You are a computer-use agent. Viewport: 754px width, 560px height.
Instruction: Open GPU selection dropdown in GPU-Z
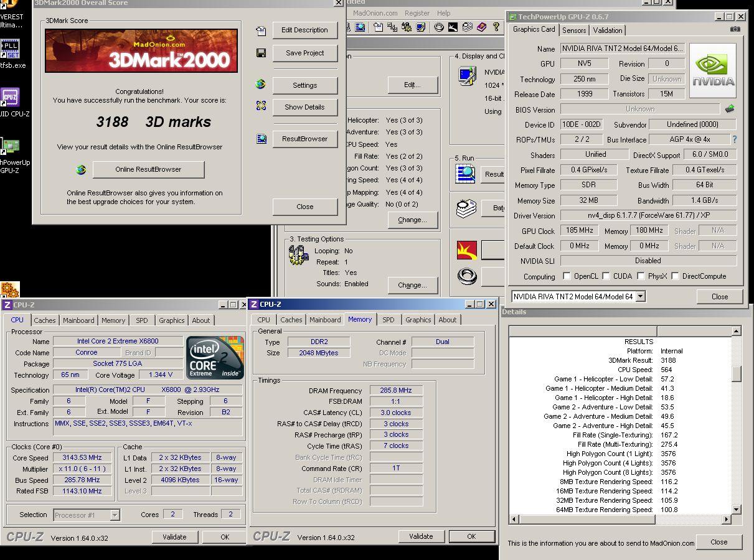641,297
